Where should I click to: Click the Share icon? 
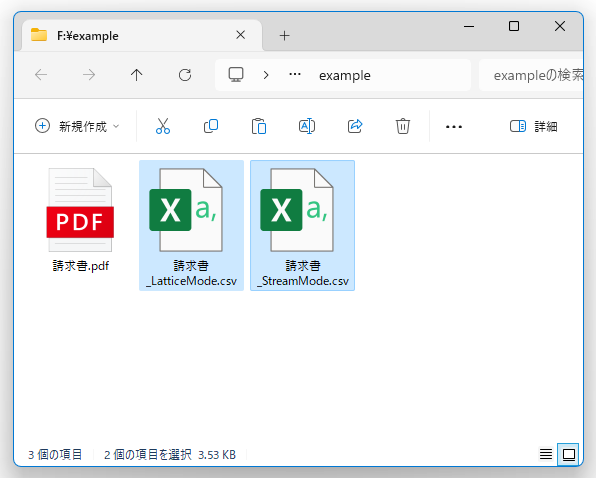355,126
